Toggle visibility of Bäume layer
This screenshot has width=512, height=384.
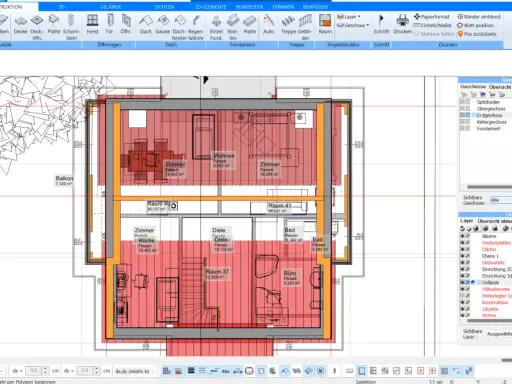[462, 236]
